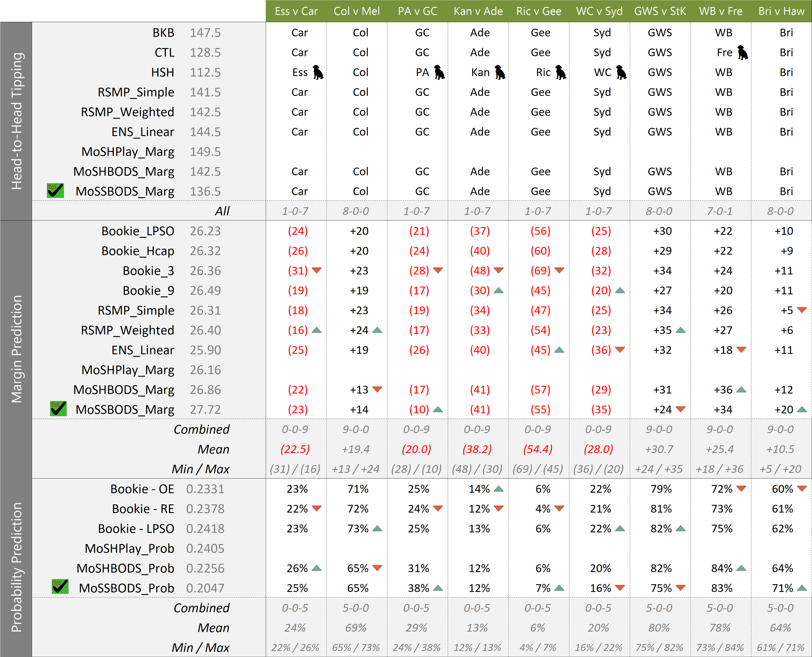Click the Kan v Ade mean margin (38.2)
This screenshot has height=657, width=812.
[477, 449]
